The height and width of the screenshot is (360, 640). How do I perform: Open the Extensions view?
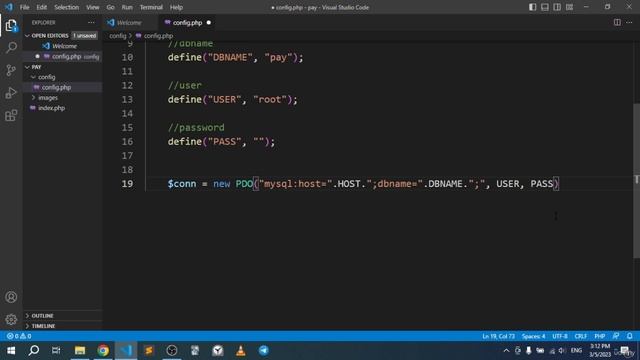click(x=11, y=115)
